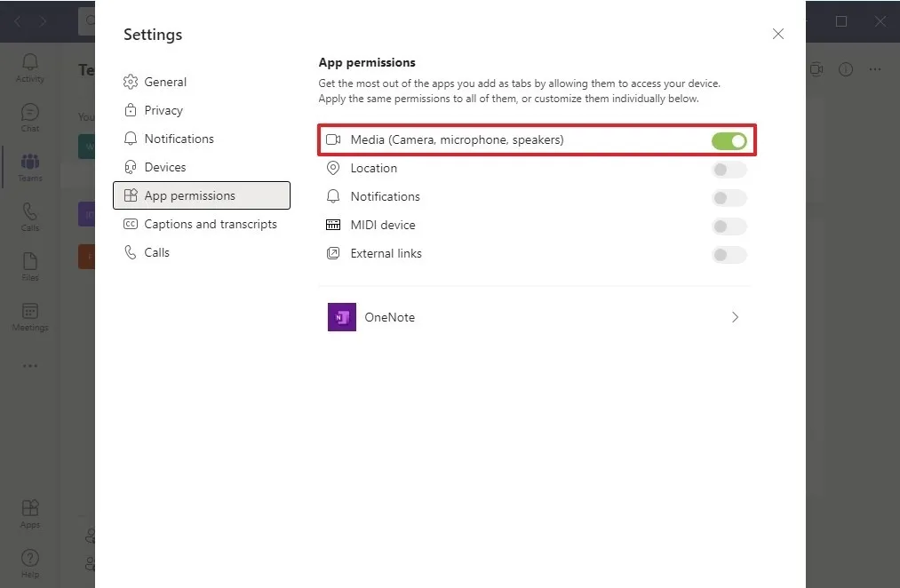900x588 pixels.
Task: Enable the Location permission toggle
Action: [729, 170]
